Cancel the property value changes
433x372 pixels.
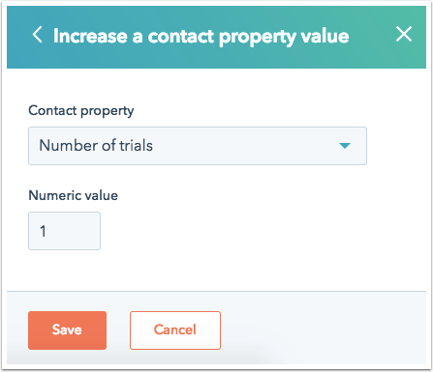(175, 330)
